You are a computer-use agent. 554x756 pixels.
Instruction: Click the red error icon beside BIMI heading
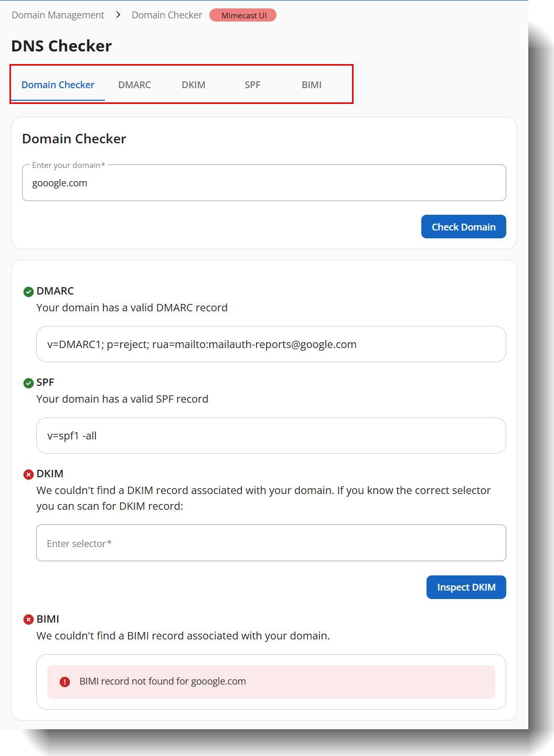point(29,619)
